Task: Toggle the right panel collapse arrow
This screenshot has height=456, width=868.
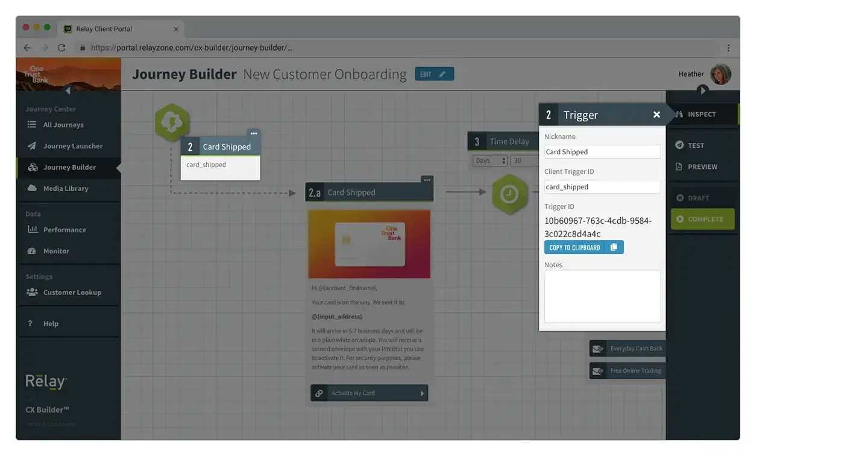Action: point(702,90)
